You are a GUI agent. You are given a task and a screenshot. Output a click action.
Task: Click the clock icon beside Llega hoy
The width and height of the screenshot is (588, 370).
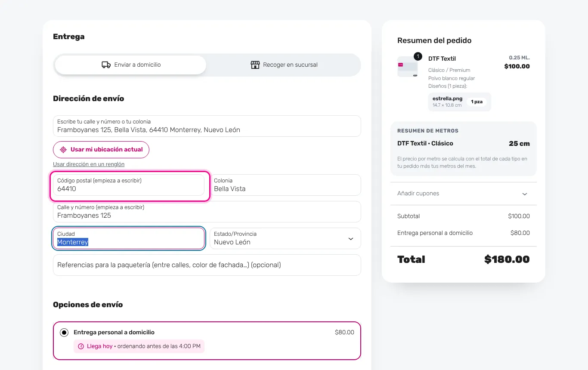click(x=81, y=346)
